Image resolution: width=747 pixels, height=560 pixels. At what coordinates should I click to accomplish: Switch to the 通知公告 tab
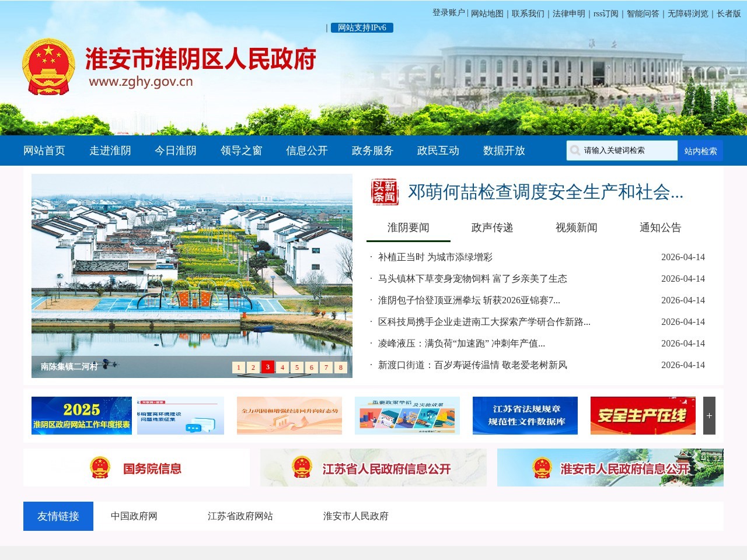click(661, 228)
